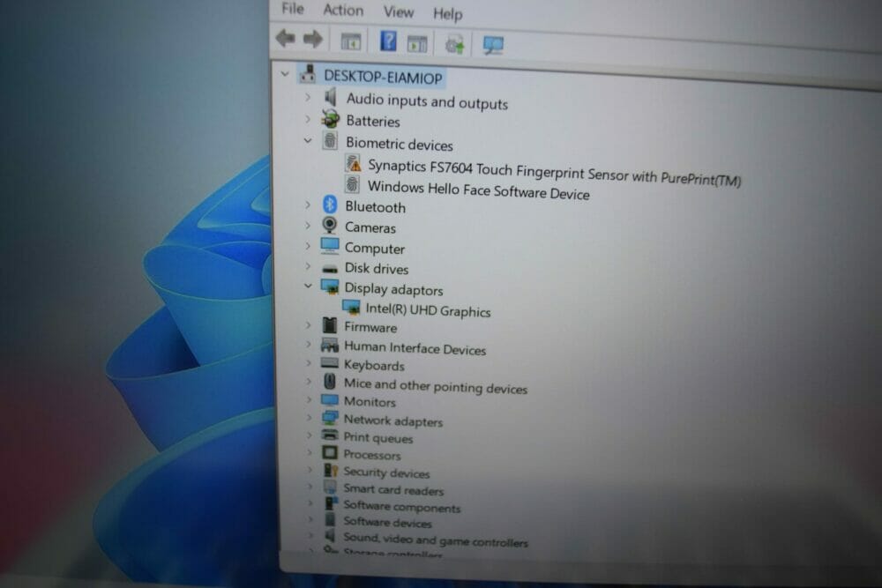This screenshot has width=882, height=588.
Task: Select the 'Smart card readers' label
Action: pyautogui.click(x=393, y=489)
